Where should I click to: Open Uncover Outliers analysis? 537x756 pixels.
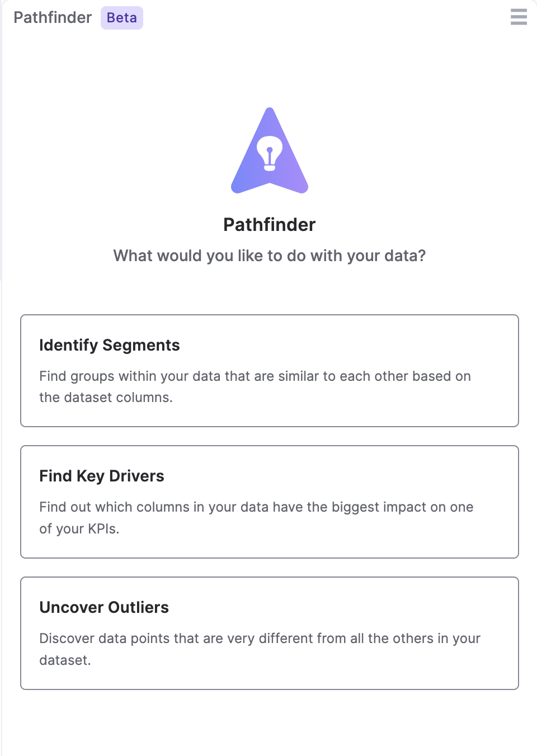[270, 632]
